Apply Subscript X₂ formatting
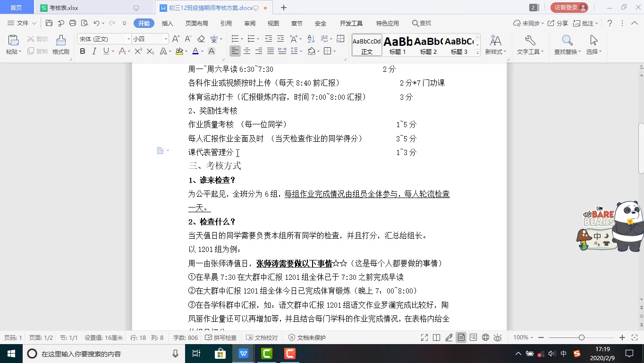This screenshot has height=363, width=644. point(151,51)
